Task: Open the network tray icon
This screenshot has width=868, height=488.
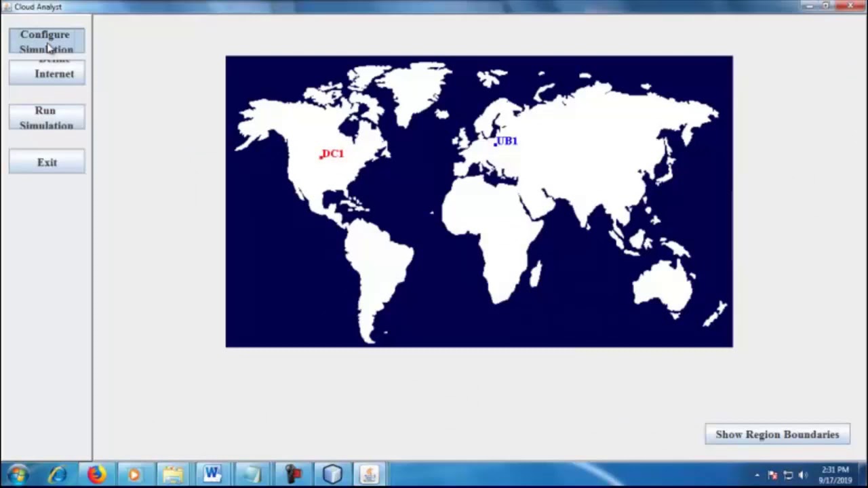Action: 788,475
